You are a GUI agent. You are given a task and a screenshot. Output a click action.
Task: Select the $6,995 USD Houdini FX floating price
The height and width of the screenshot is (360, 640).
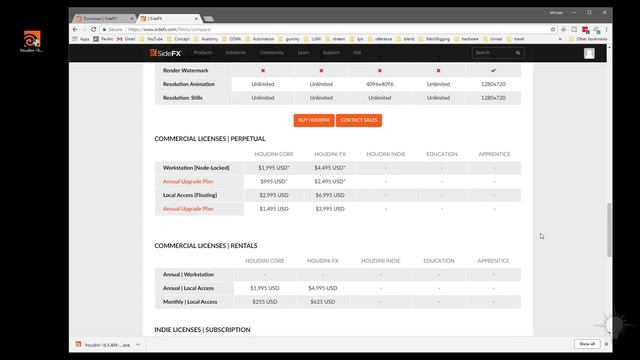[330, 195]
